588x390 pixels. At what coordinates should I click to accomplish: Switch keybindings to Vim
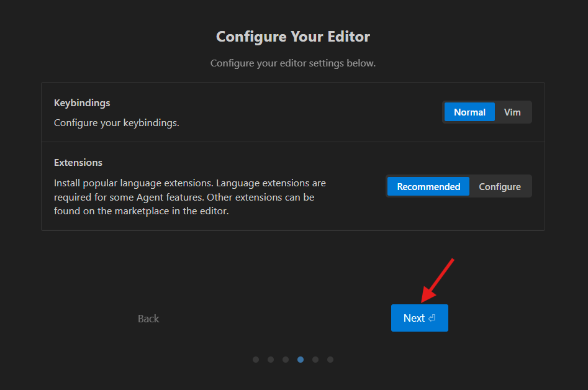click(x=512, y=112)
